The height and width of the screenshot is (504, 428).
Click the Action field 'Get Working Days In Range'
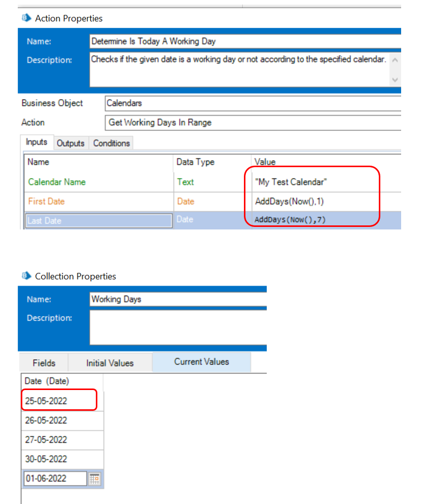tap(253, 123)
